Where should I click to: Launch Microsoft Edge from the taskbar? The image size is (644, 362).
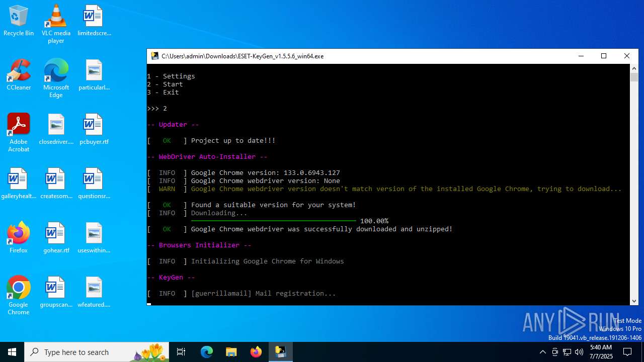[x=207, y=352]
